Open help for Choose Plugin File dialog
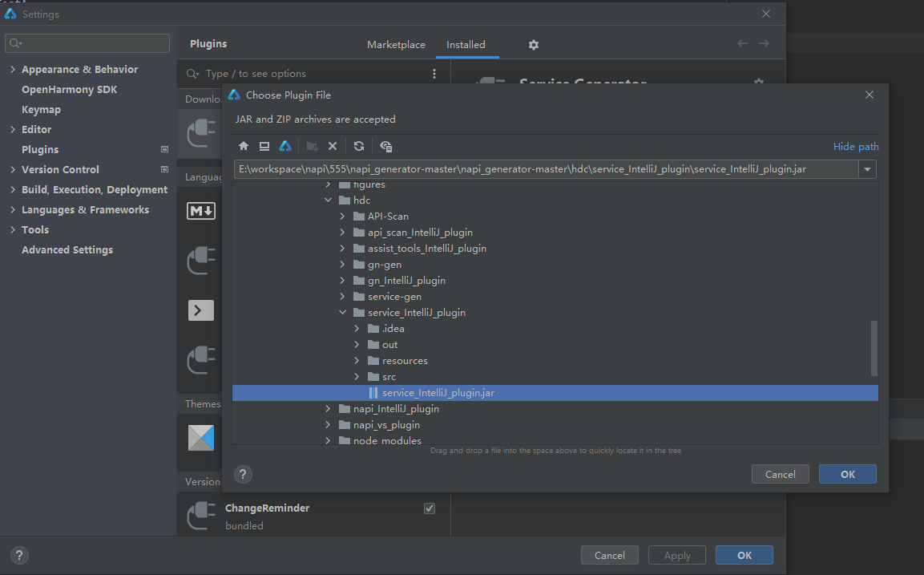924x575 pixels. pyautogui.click(x=243, y=474)
